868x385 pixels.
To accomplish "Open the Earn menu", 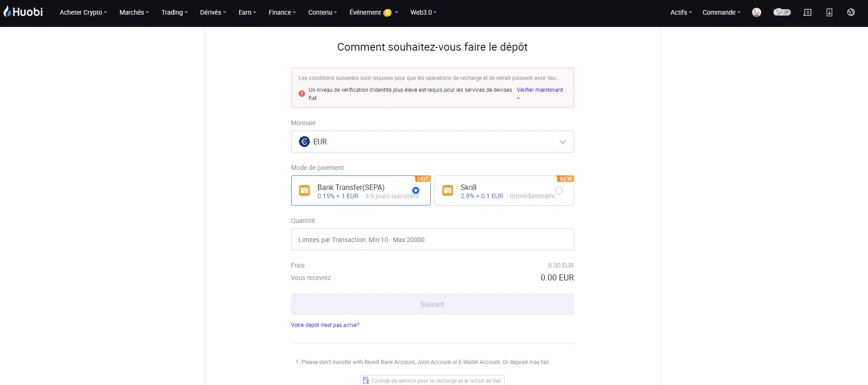I will click(x=247, y=12).
